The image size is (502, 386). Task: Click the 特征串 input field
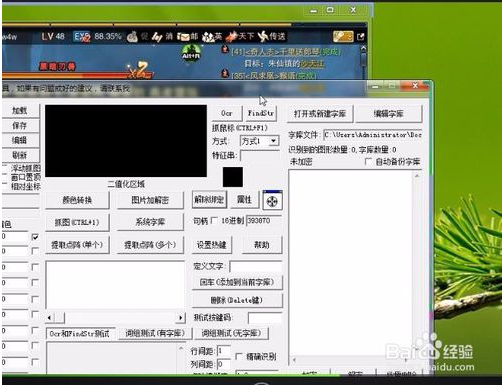point(260,156)
